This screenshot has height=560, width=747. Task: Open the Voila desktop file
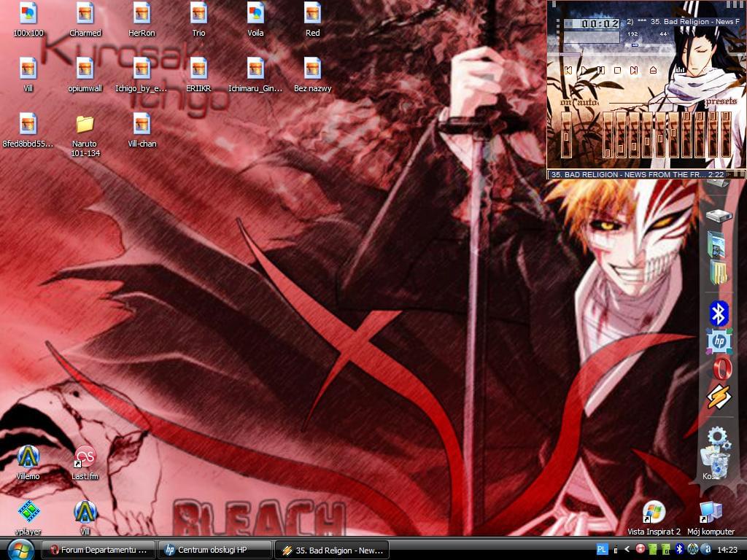click(x=255, y=20)
